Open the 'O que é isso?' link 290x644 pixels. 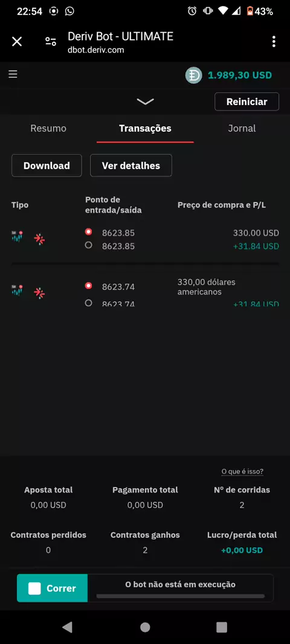(x=242, y=471)
